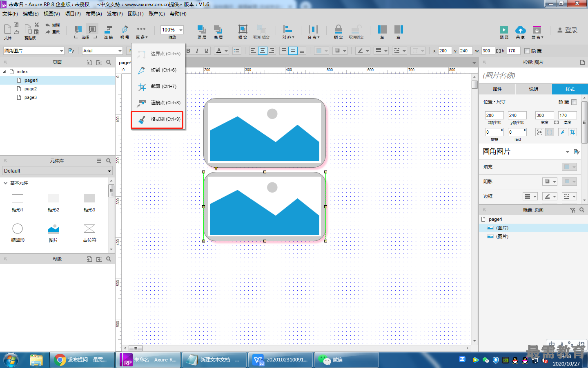Select the contained selection mode icon
Image resolution: width=588 pixels, height=368 pixels.
92,29
